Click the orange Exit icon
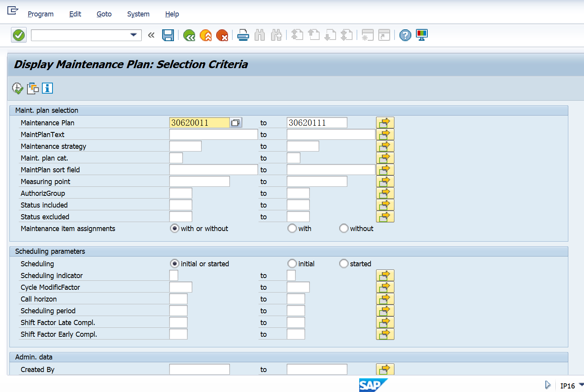 [x=206, y=35]
